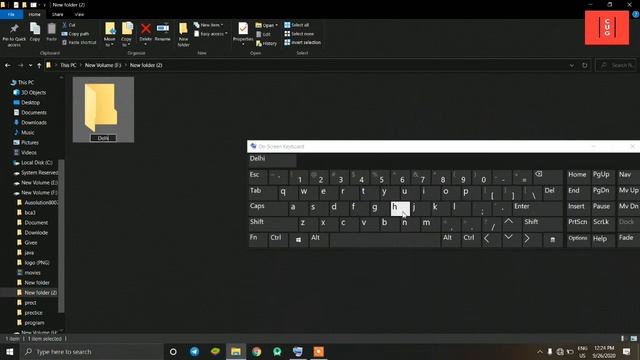Open the Easy access dropdown
The height and width of the screenshot is (360, 640).
[211, 34]
